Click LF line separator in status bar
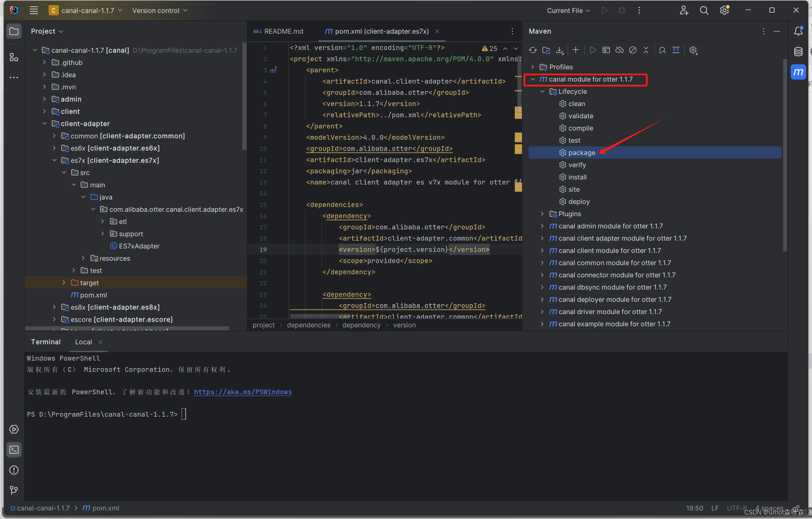 (715, 508)
